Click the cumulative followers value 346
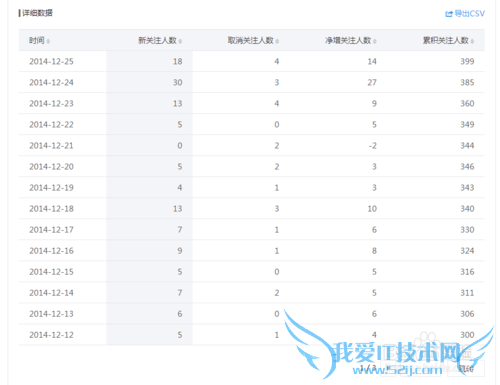The width and height of the screenshot is (500, 385). [x=467, y=166]
